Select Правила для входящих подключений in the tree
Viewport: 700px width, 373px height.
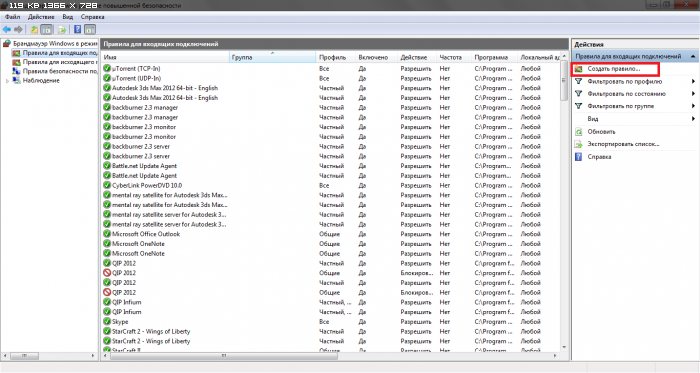coord(60,53)
